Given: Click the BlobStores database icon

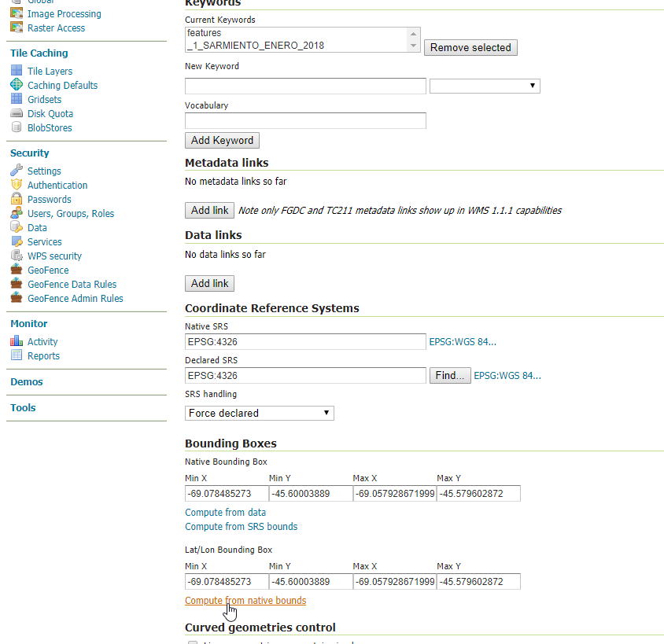Looking at the screenshot, I should coord(17,127).
